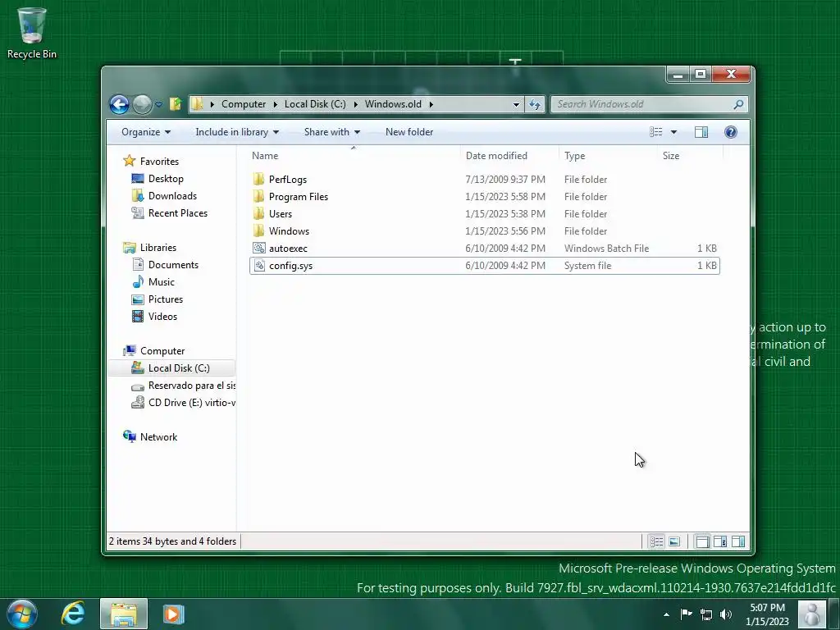Select the Program Files folder
The height and width of the screenshot is (630, 840).
tap(484, 197)
